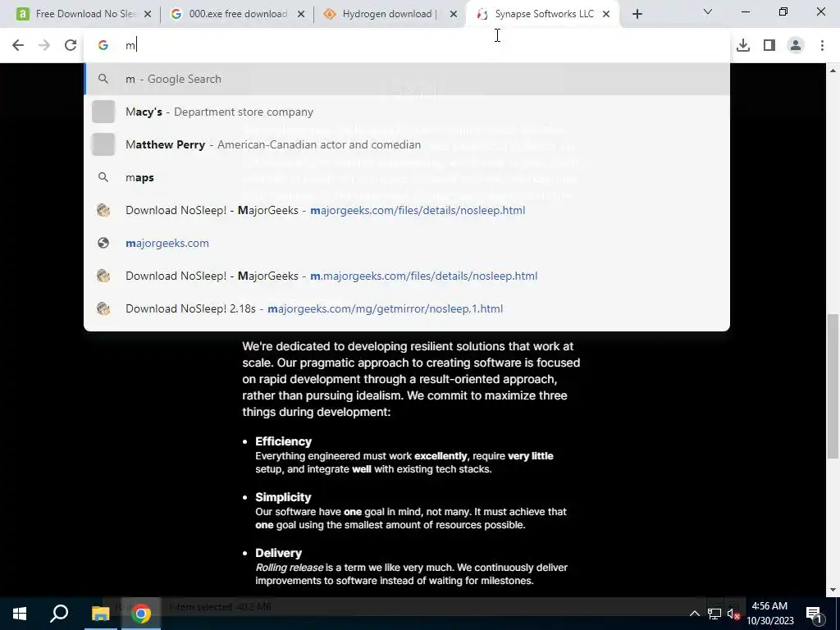Image resolution: width=840 pixels, height=630 pixels.
Task: Click the Google icon in address bar
Action: (x=103, y=46)
